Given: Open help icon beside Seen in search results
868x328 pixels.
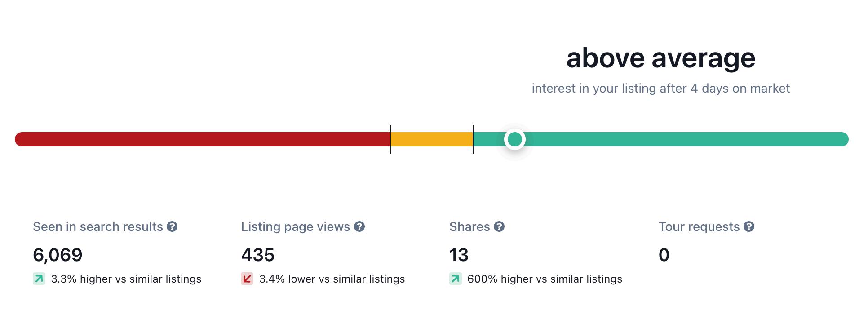Looking at the screenshot, I should point(172,226).
